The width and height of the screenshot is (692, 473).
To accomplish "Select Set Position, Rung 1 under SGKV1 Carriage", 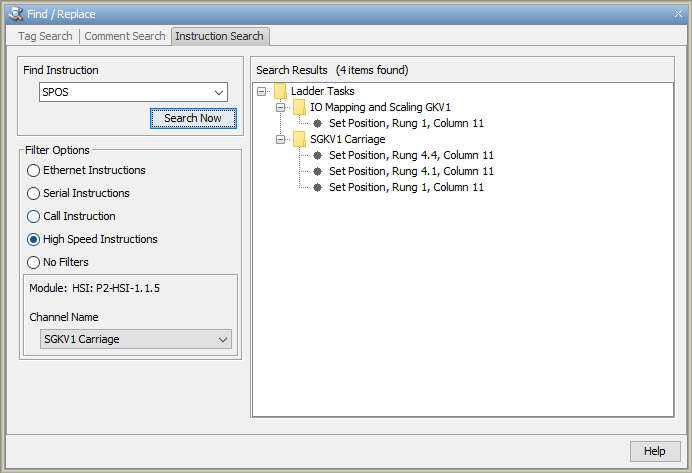I will coord(406,187).
